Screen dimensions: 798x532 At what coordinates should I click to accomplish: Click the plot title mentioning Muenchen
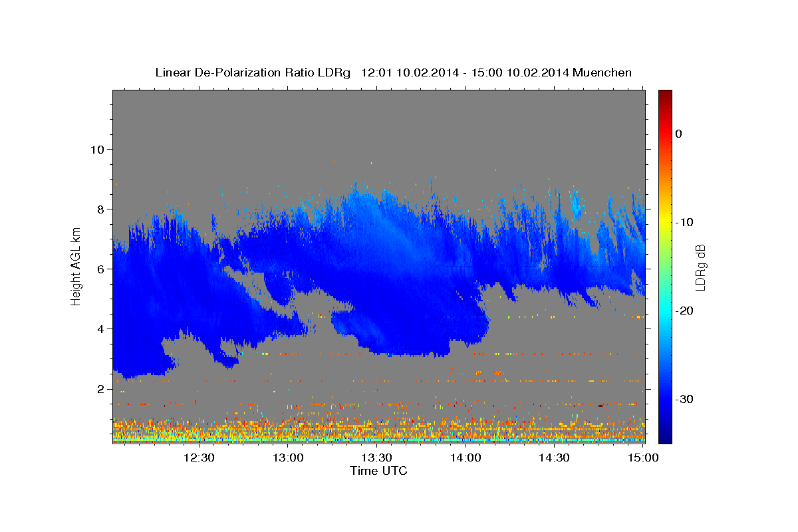point(393,72)
